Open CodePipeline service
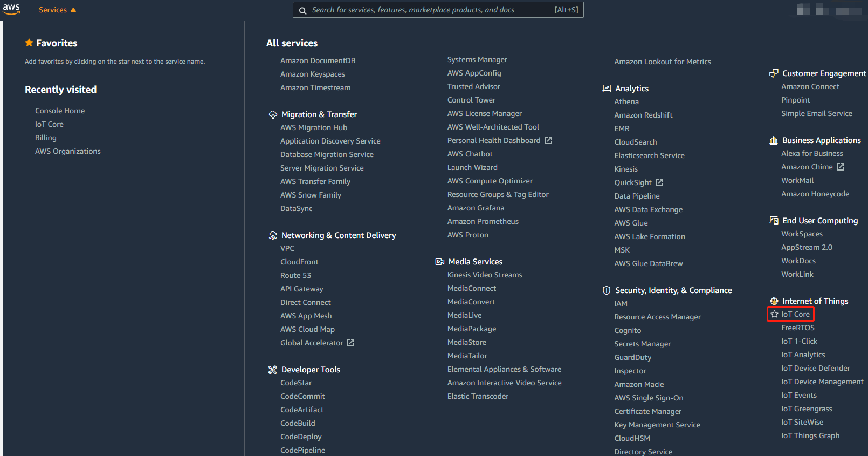Image resolution: width=868 pixels, height=456 pixels. (302, 450)
